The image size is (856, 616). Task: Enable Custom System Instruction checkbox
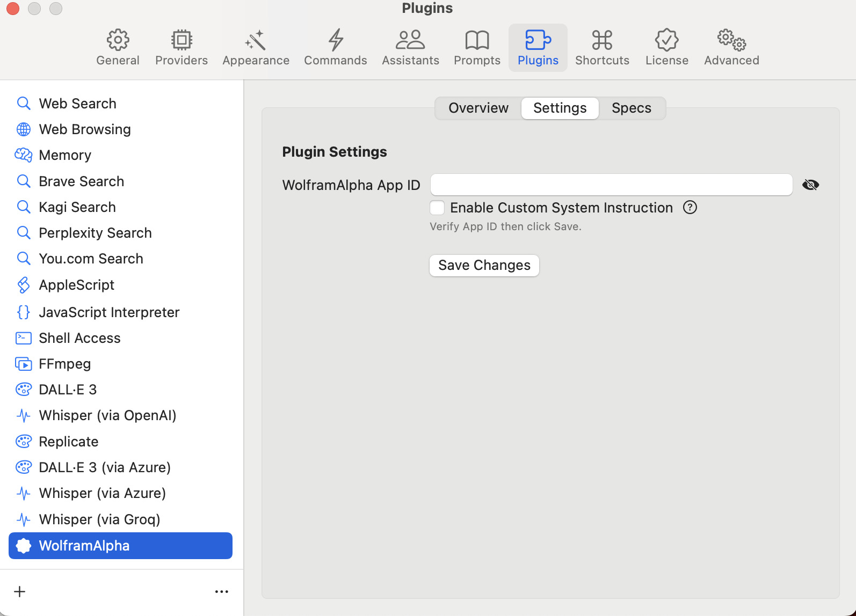(437, 208)
